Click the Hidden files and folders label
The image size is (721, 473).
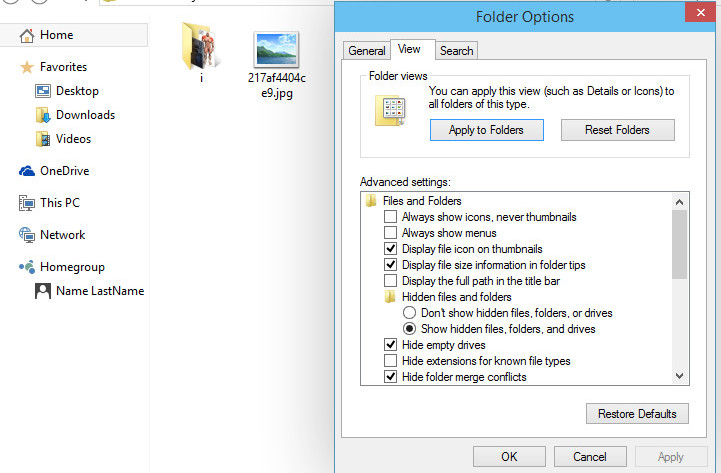pyautogui.click(x=457, y=297)
